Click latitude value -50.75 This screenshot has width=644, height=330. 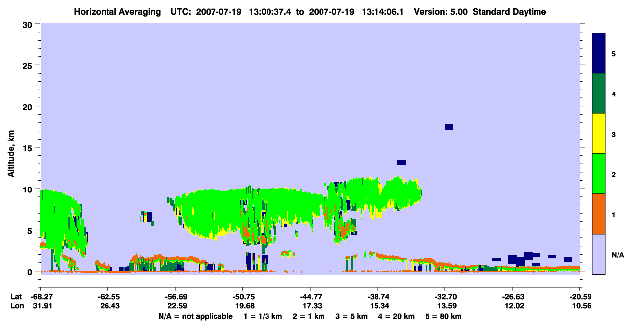coord(243,297)
